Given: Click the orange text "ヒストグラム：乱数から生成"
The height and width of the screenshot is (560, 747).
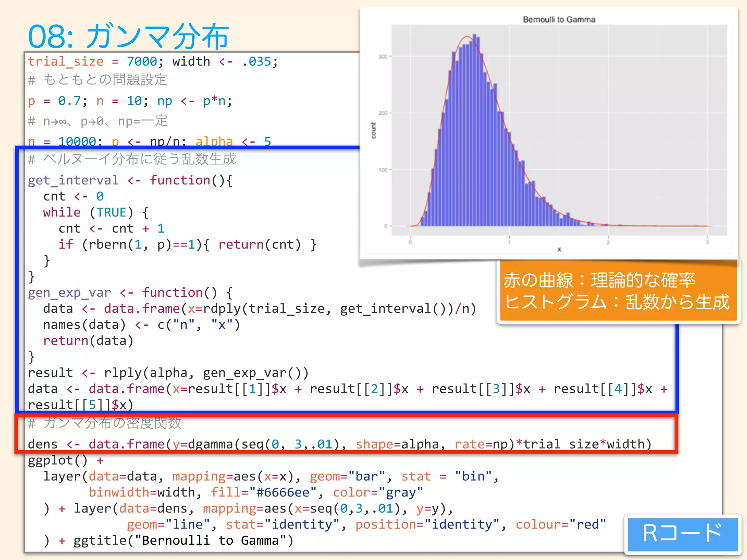Looking at the screenshot, I should tap(617, 302).
